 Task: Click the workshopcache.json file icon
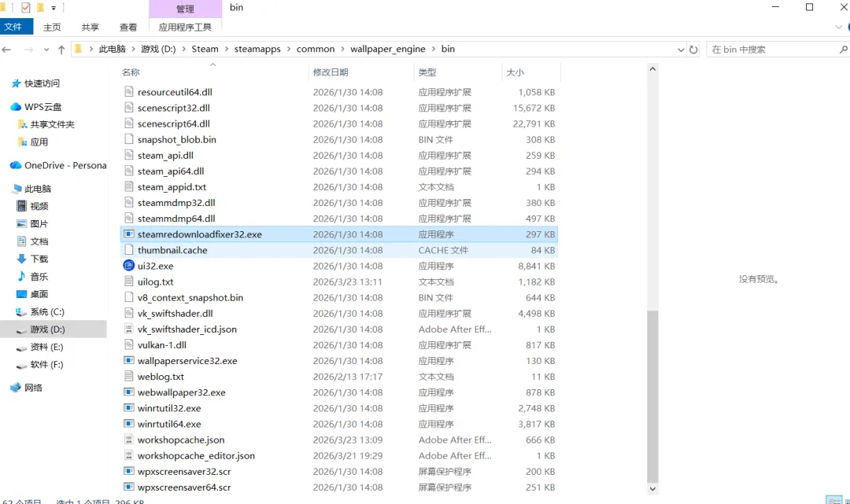tap(128, 440)
